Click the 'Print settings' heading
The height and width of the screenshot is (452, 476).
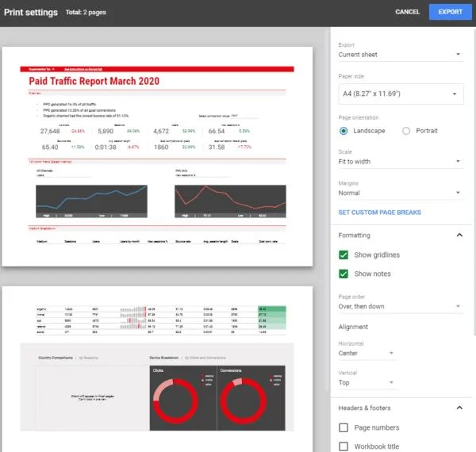[31, 13]
